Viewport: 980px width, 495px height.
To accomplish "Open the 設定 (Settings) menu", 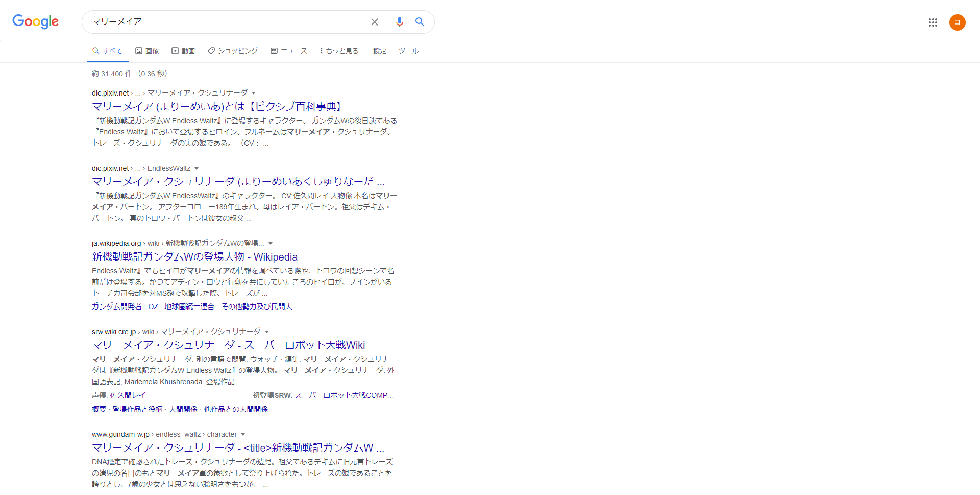I will click(379, 51).
